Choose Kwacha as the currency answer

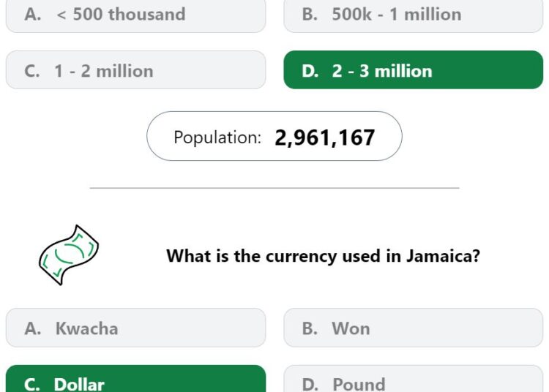tap(136, 328)
